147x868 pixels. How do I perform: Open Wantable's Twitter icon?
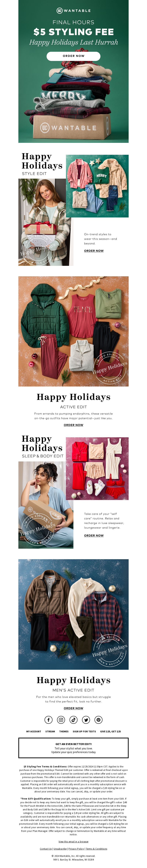click(x=86, y=720)
